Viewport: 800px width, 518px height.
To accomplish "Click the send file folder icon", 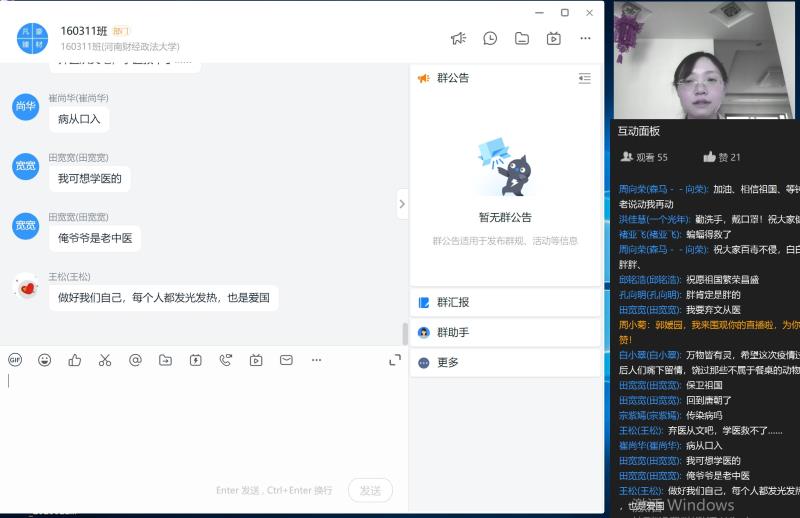I will click(165, 360).
